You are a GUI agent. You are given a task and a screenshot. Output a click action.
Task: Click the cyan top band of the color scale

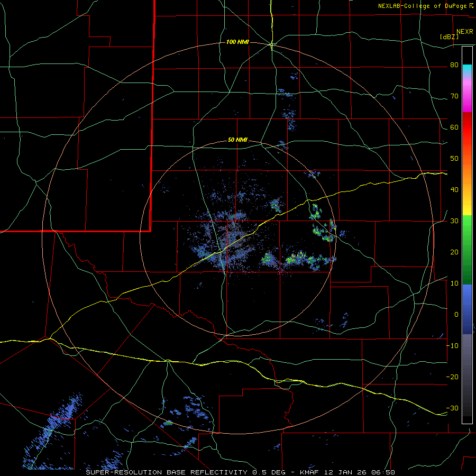467,70
